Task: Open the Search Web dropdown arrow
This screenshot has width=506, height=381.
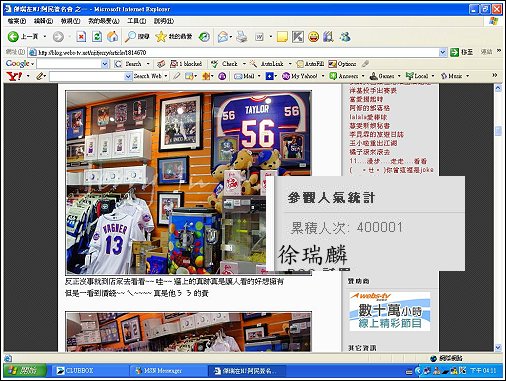Action: pos(165,76)
